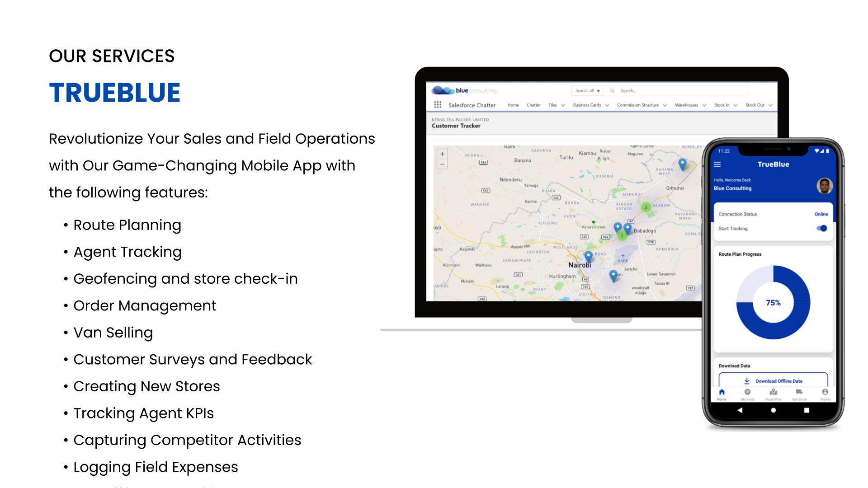The width and height of the screenshot is (868, 488).
Task: Tap the Home tab icon
Action: click(x=722, y=392)
